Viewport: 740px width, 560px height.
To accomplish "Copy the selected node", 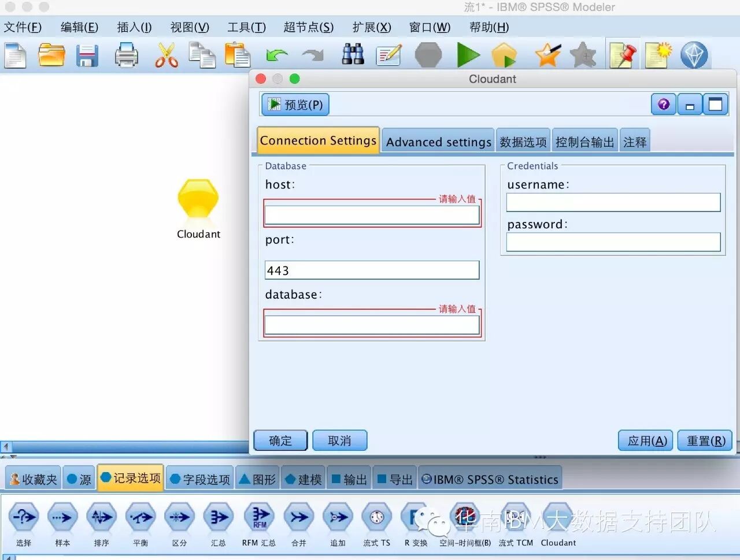I will [x=202, y=56].
